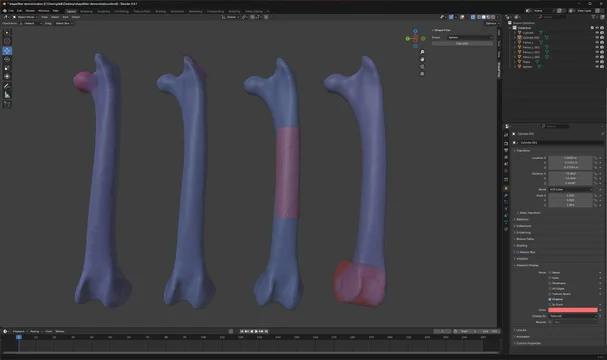Screen dimensions: 607x360
Task: Hide Sphere object in outliner
Action: pyautogui.click(x=597, y=67)
